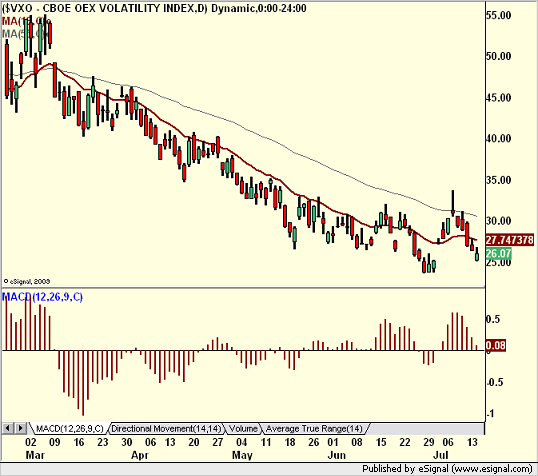Click the eSignal, 2003 copyright text
Viewport: 538px width, 476px height.
tap(27, 281)
